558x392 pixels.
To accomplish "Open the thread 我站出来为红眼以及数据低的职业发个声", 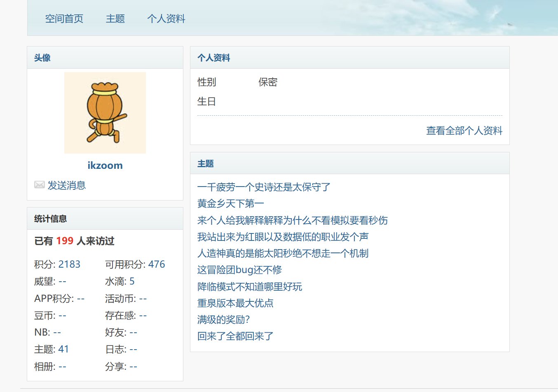I will 283,237.
